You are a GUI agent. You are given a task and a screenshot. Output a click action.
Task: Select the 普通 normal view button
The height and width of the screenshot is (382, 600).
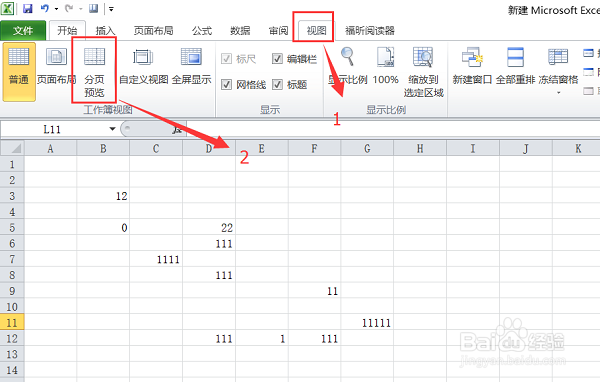[x=19, y=72]
